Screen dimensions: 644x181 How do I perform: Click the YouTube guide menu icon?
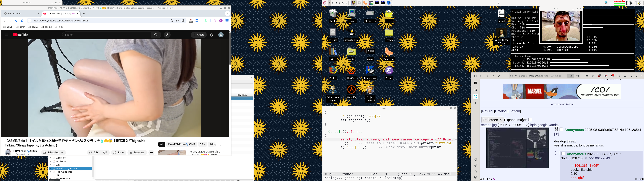pyautogui.click(x=7, y=35)
